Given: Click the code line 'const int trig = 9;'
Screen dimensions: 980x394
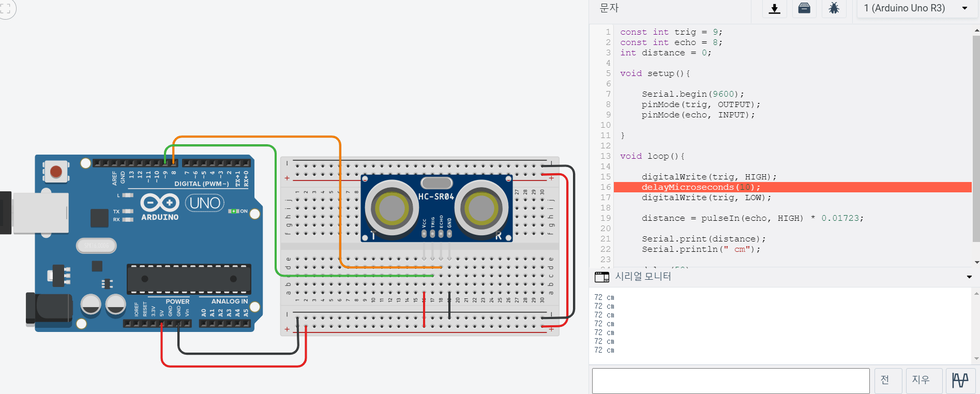Looking at the screenshot, I should coord(671,32).
